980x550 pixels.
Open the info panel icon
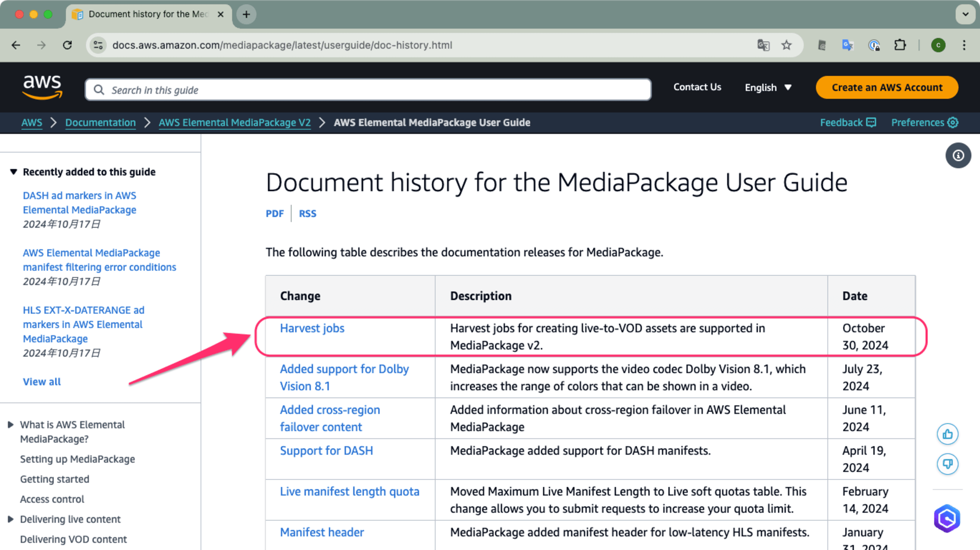click(958, 156)
